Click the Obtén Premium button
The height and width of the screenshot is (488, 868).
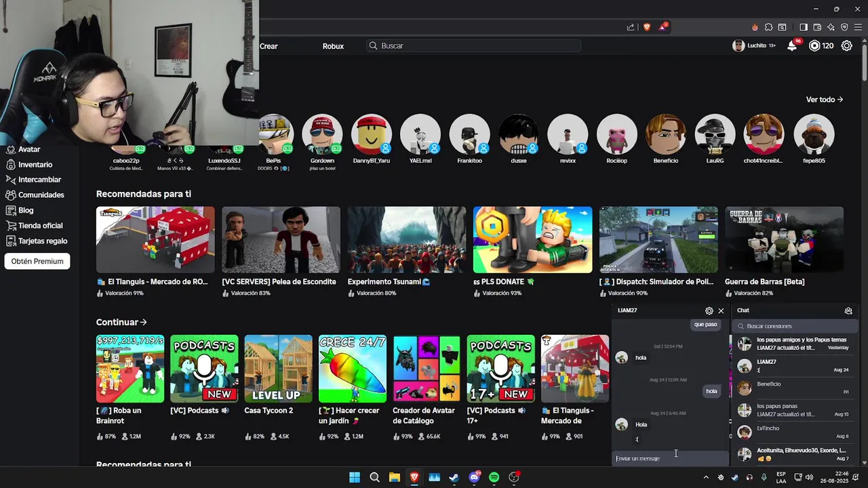37,261
